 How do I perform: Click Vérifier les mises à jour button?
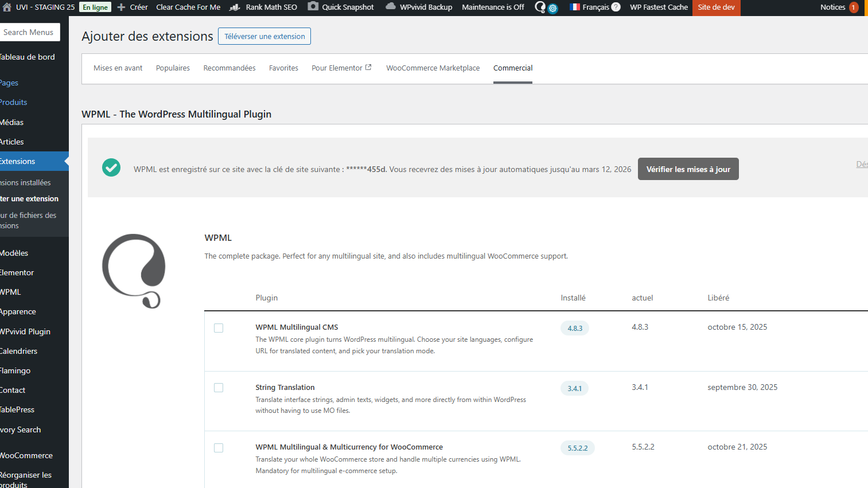coord(688,169)
